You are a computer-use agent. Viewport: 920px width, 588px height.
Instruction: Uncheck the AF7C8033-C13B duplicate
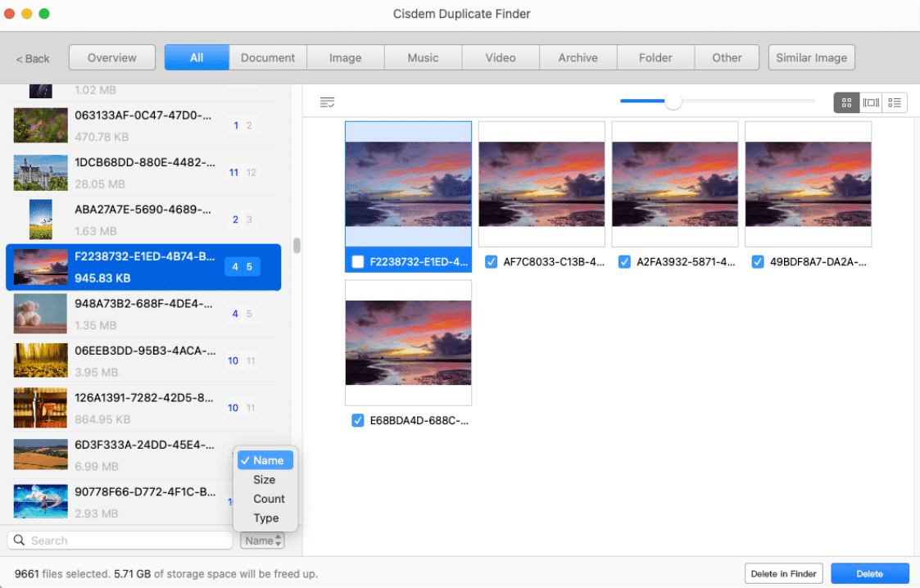(491, 262)
